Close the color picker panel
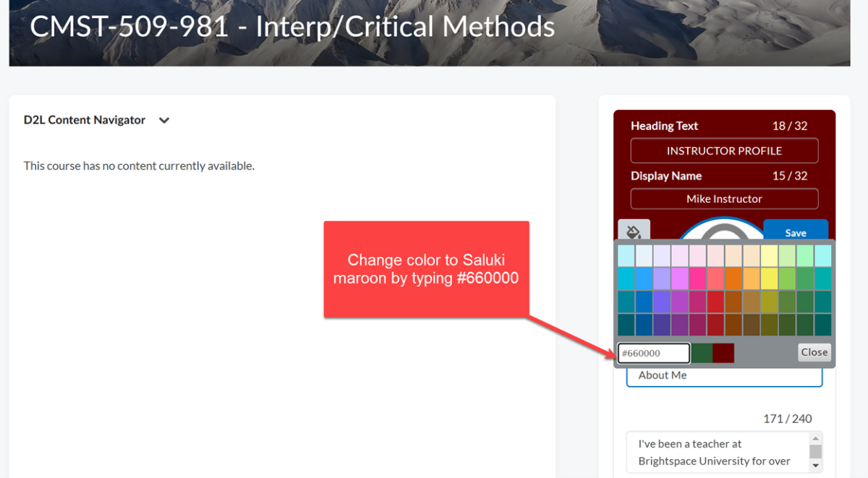868x478 pixels. pos(814,352)
